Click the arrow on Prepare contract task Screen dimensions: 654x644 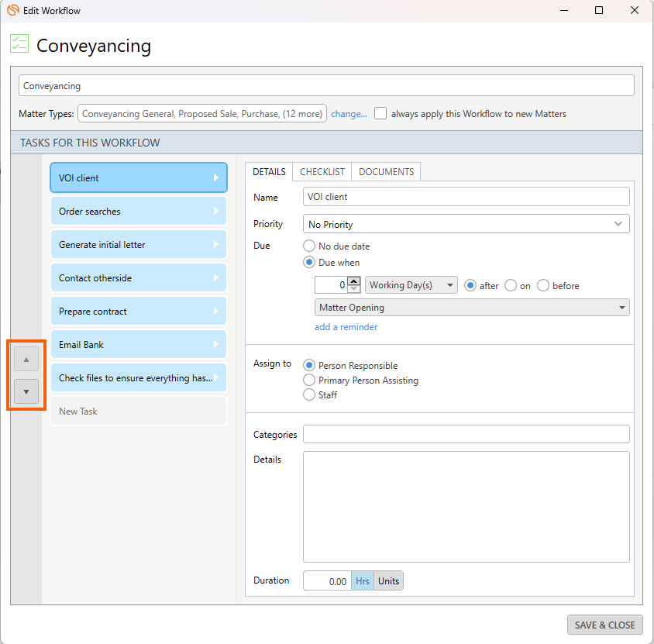[216, 312]
